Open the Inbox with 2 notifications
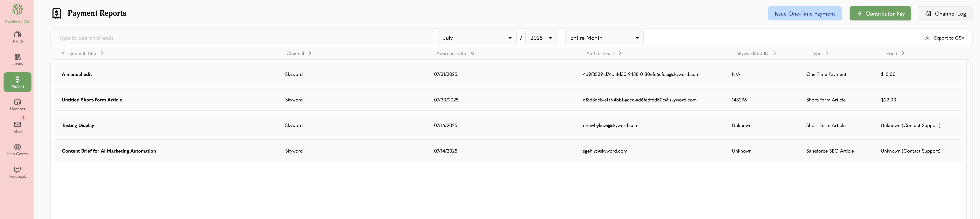Viewport: 980px width, 219px height. coord(17,127)
